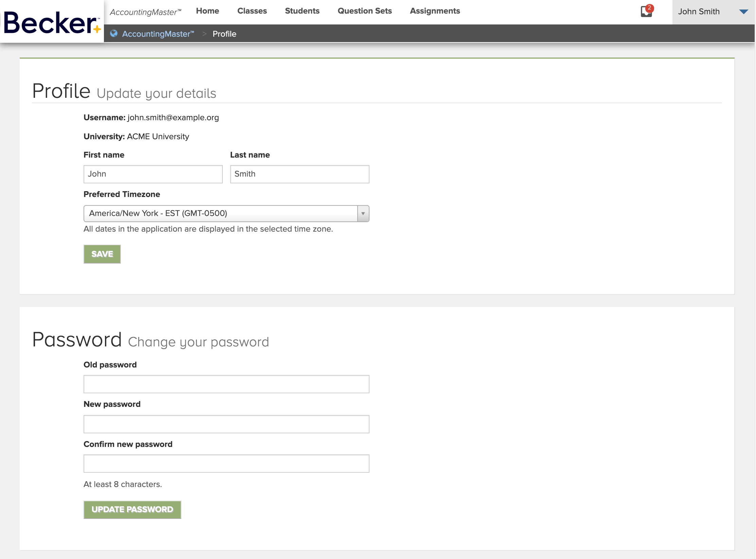Click the globe icon in breadcrumb
The image size is (756, 559).
(114, 33)
